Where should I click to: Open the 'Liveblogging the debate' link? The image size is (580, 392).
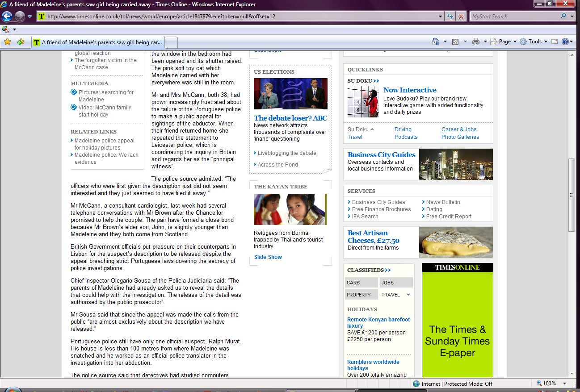(x=286, y=153)
